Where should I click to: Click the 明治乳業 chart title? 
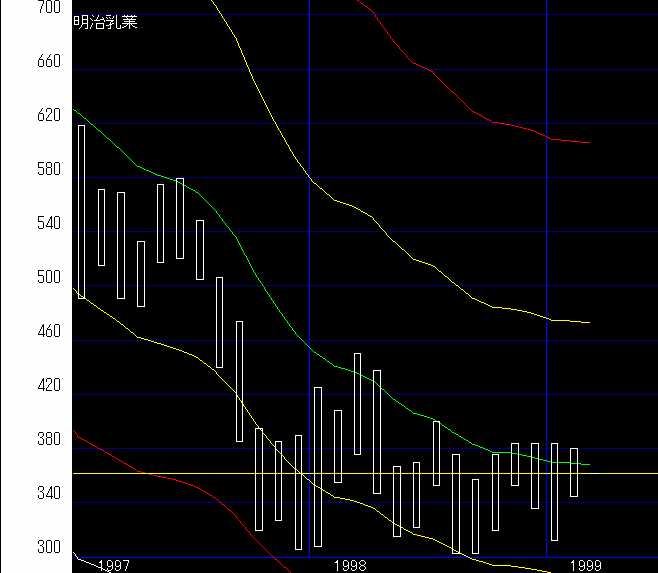pos(106,22)
